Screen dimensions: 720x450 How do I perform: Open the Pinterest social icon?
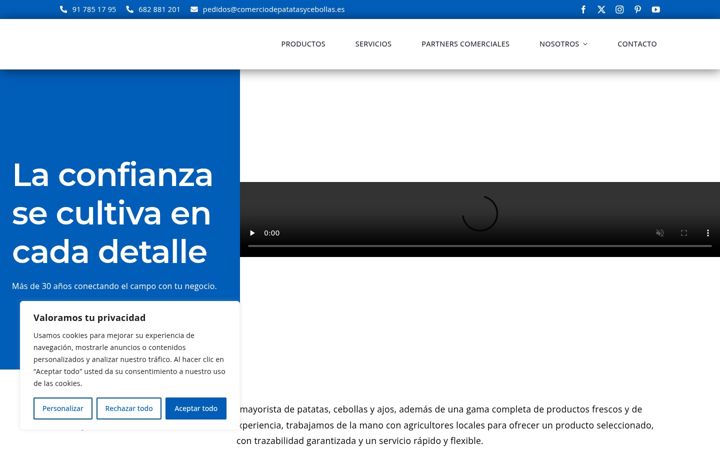click(x=637, y=9)
